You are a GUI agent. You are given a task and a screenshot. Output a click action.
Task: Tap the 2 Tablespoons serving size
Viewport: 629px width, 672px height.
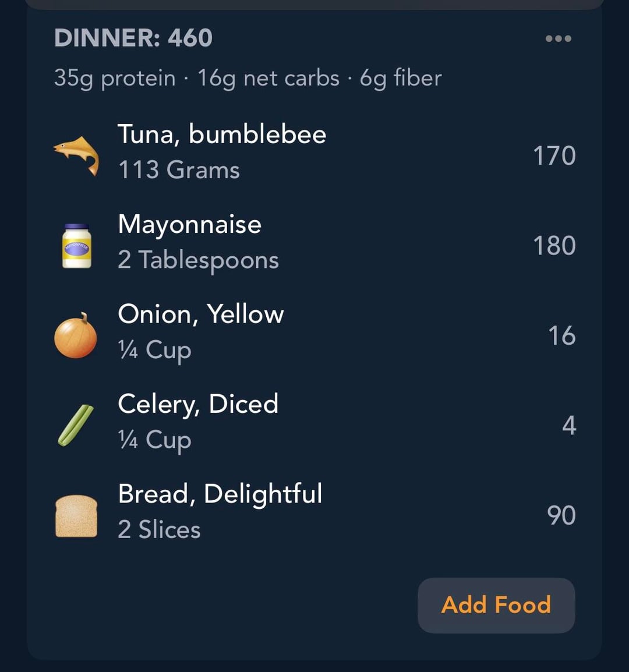[x=198, y=260]
